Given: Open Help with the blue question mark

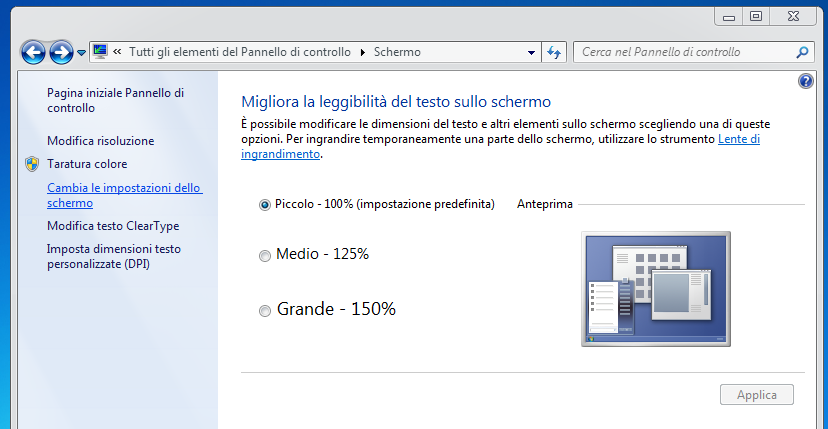Looking at the screenshot, I should [x=806, y=81].
